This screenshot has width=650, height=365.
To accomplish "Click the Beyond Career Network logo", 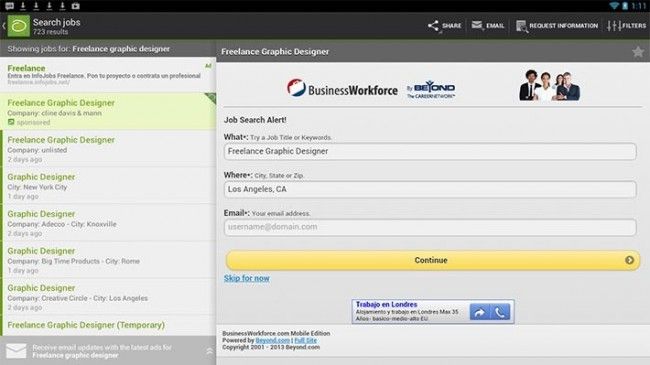I will pos(431,89).
